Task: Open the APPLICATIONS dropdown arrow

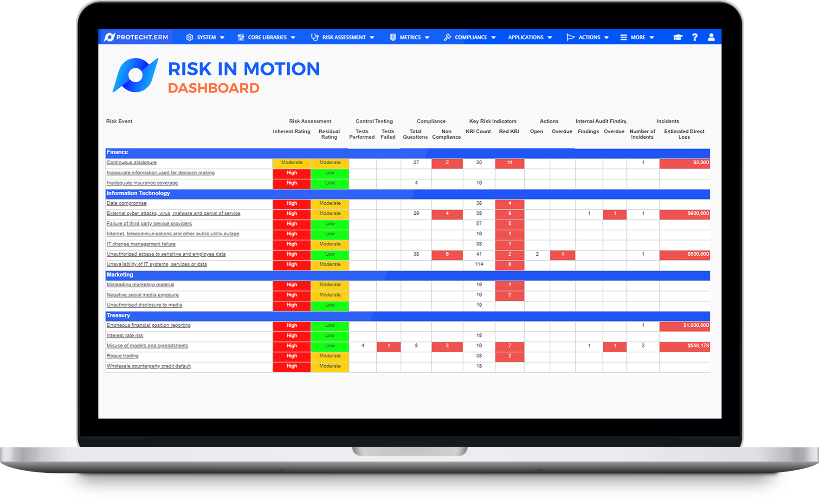Action: tap(550, 37)
